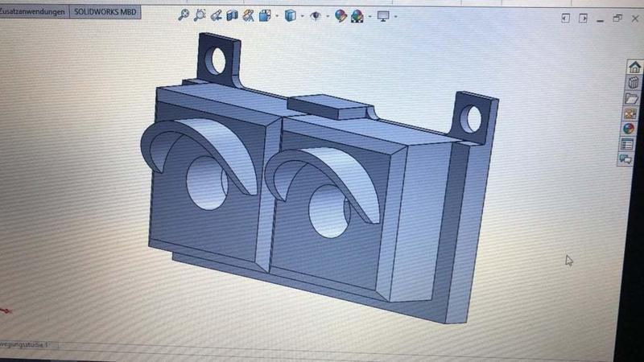The height and width of the screenshot is (362, 644).
Task: Expand the Display Style dropdown arrow
Action: [303, 16]
